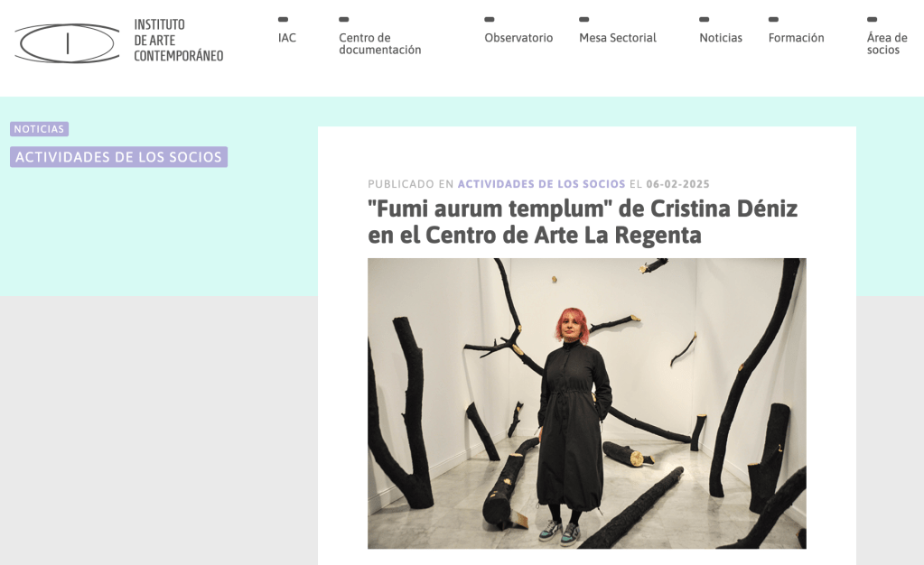The width and height of the screenshot is (924, 565).
Task: Click the dash marker above Centro de documentación
Action: pyautogui.click(x=343, y=20)
